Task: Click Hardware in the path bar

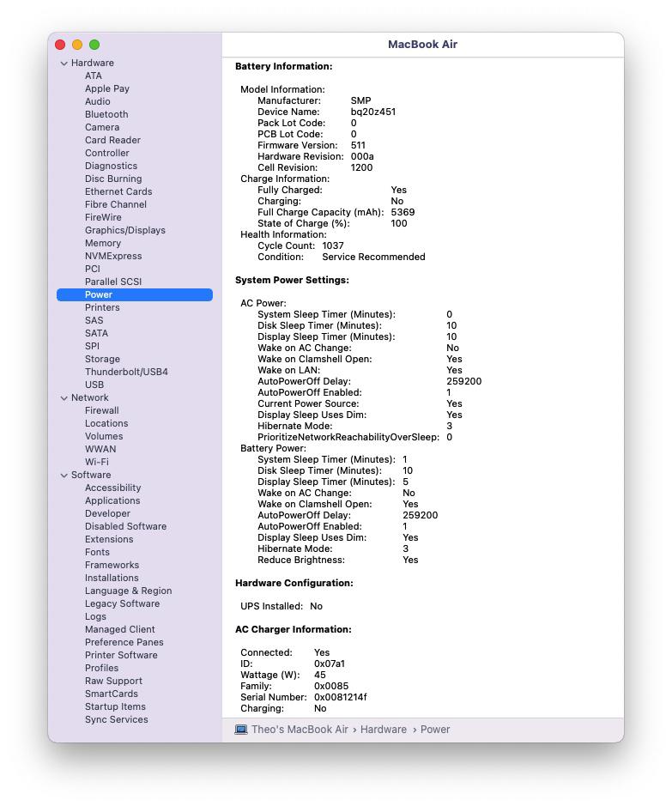Action: (384, 730)
